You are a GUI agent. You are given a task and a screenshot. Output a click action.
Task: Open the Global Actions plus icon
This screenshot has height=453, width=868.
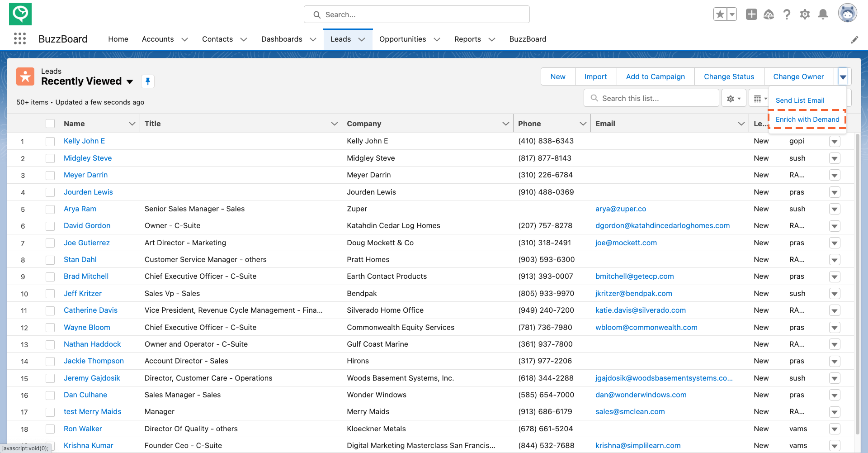[751, 14]
